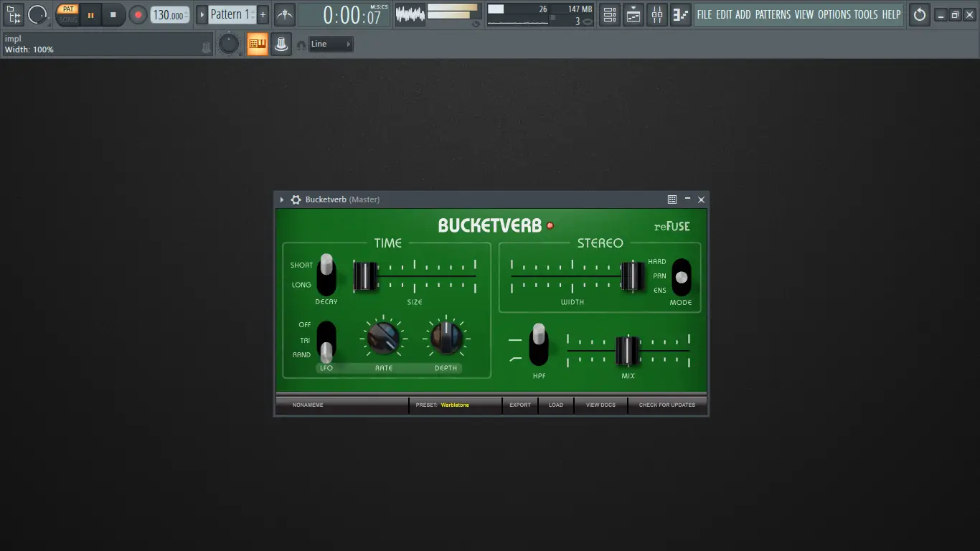Flip the DECAY short/long switch
This screenshot has width=980, height=551.
[x=326, y=274]
